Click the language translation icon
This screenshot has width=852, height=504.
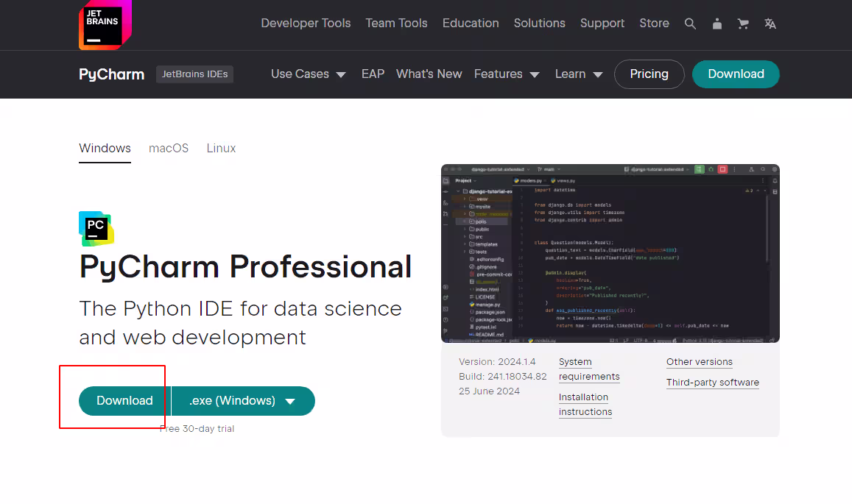(770, 24)
